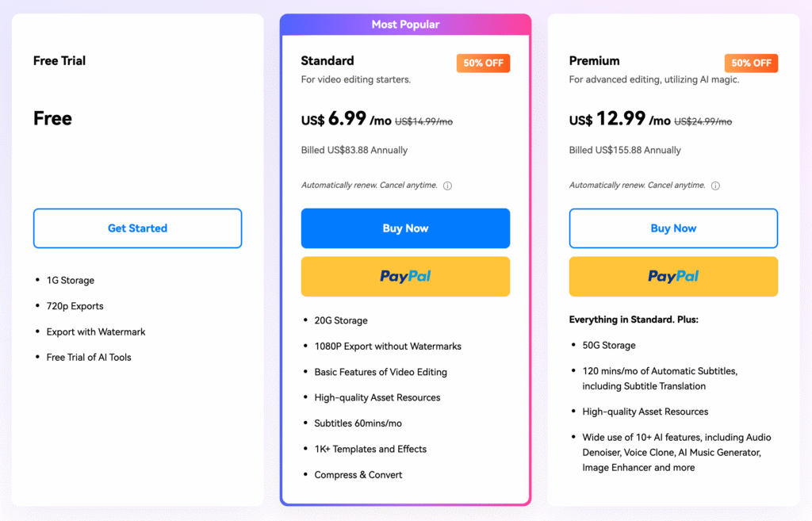Buy the Standard plan with Buy Now
Image resolution: width=812 pixels, height=521 pixels.
[x=405, y=228]
